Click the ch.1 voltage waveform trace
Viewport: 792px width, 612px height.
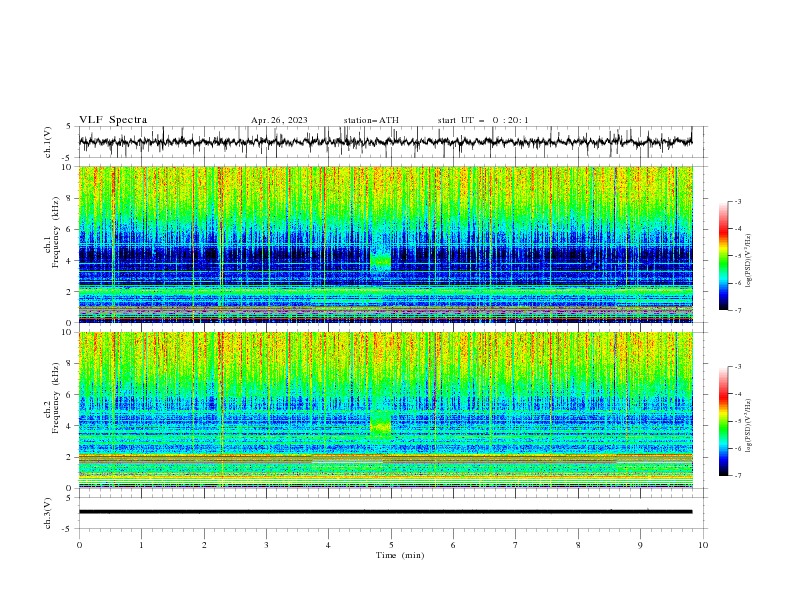(x=385, y=142)
